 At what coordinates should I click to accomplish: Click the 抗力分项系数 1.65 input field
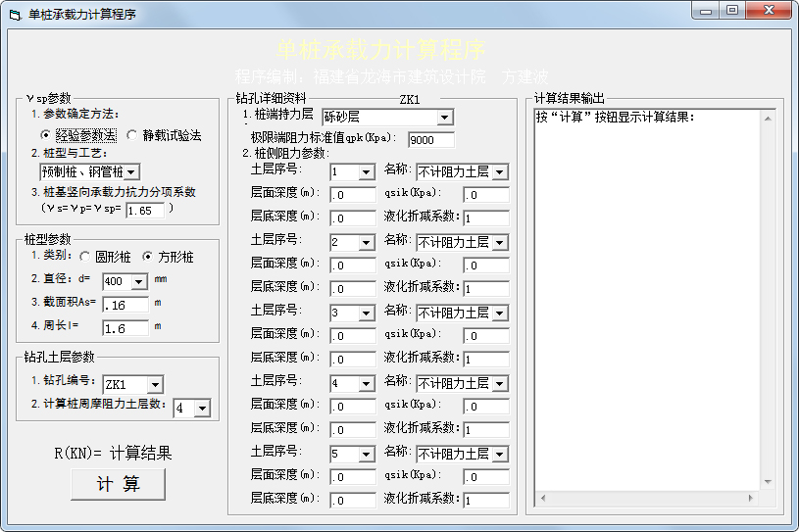[145, 210]
